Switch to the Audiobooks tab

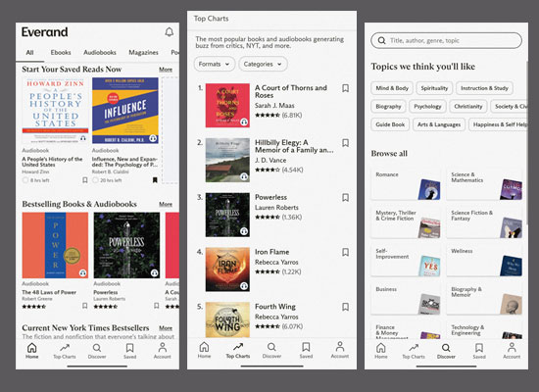(x=100, y=53)
